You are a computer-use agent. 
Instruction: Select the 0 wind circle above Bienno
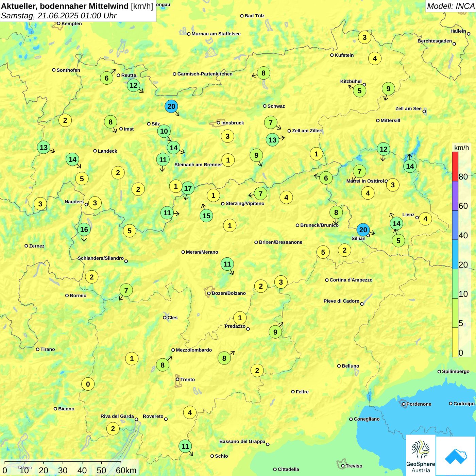[88, 384]
